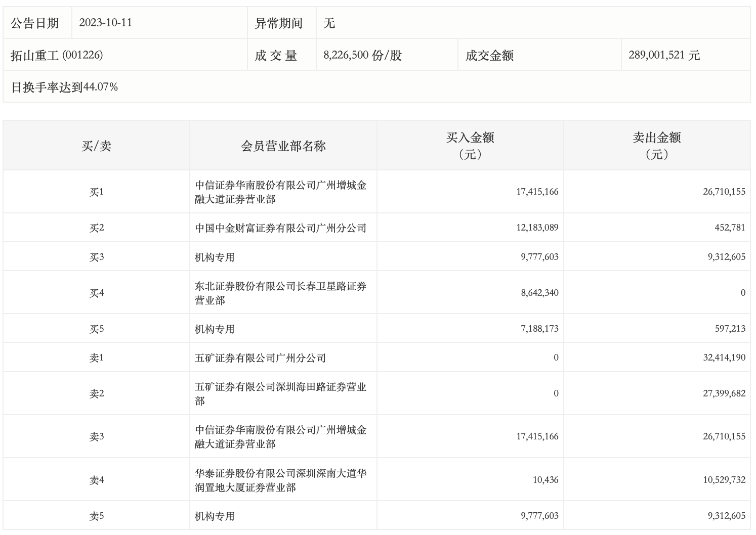
Task: Click 机构专用 in the 买5 row
Action: click(215, 329)
